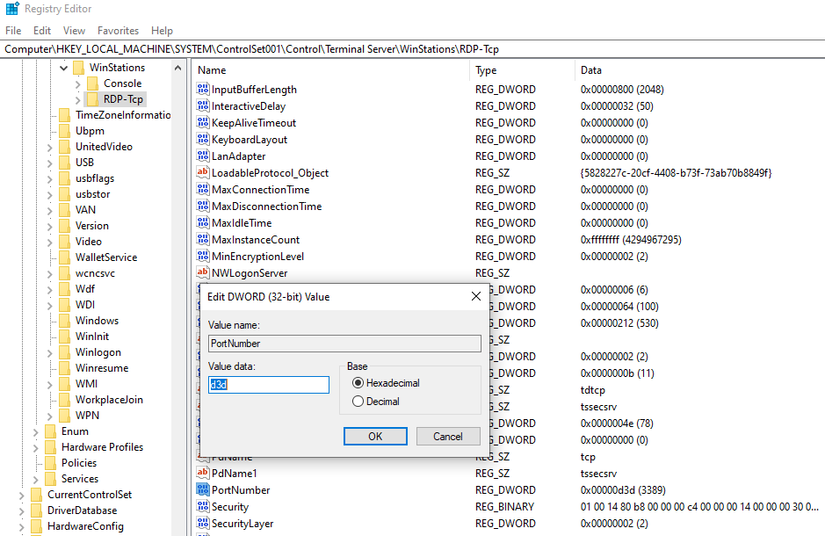Select the Winresume key
The height and width of the screenshot is (536, 825).
click(102, 368)
